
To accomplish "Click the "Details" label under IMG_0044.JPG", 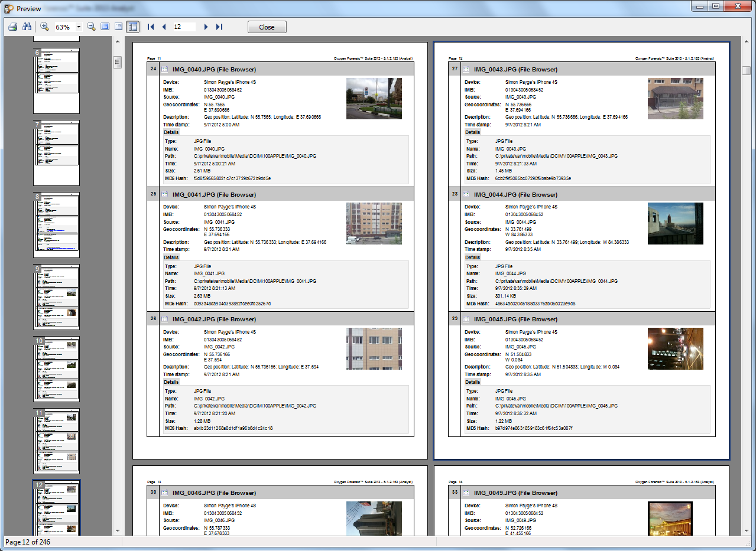I will (x=472, y=257).
